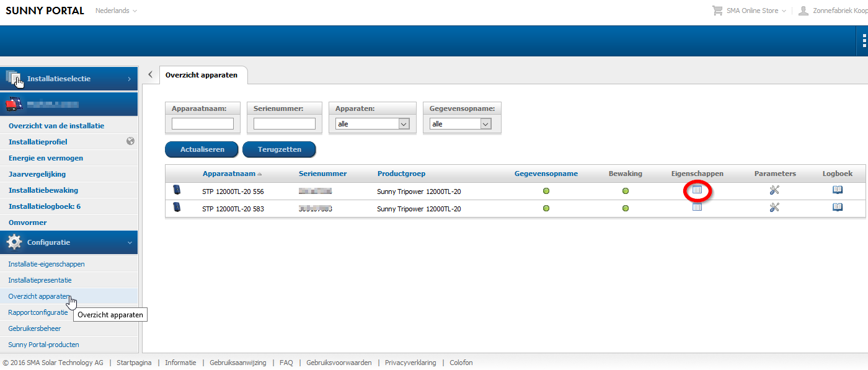Open properties icon for STP 12000TL-20 556
The width and height of the screenshot is (868, 370).
(697, 190)
